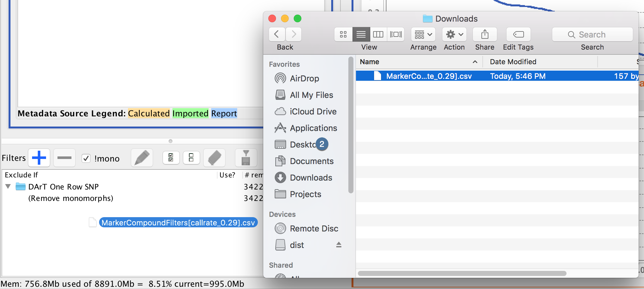
Task: Close the Downloads Finder window
Action: point(272,18)
